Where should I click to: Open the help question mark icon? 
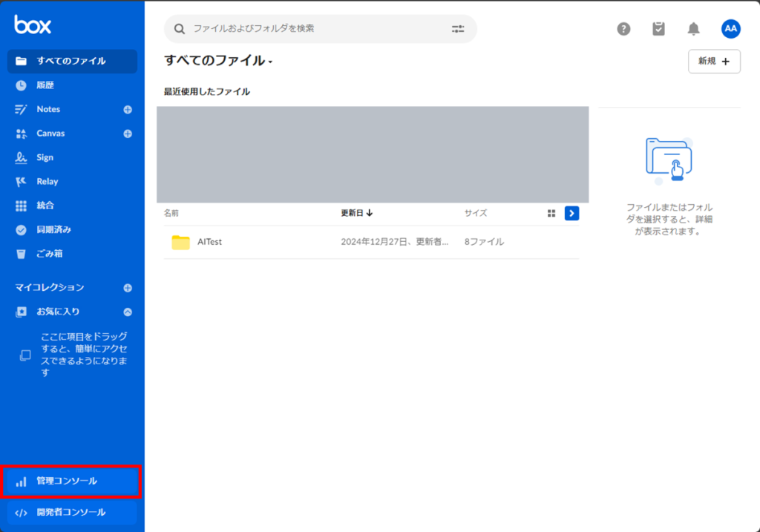[624, 29]
